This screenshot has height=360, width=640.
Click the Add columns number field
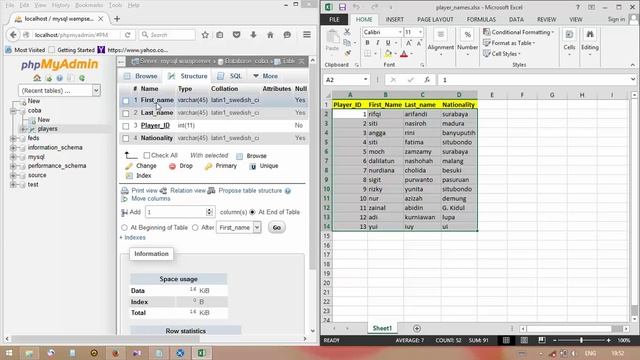pyautogui.click(x=176, y=212)
